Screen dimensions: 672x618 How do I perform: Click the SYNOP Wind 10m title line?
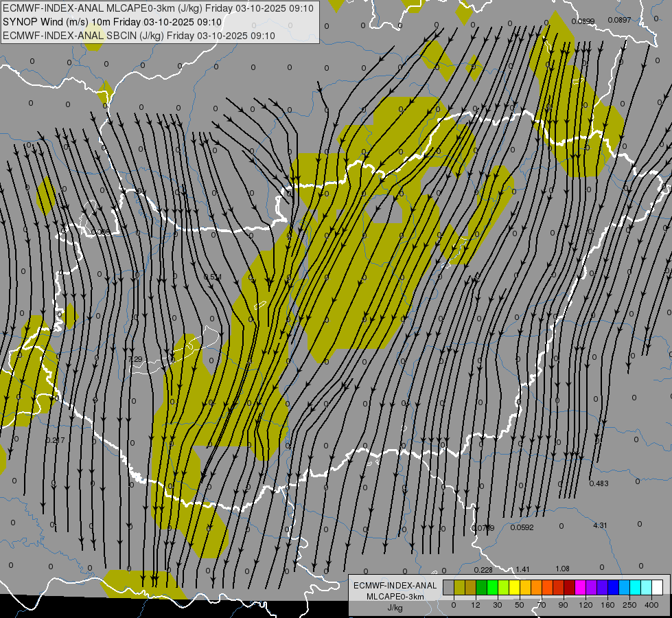click(113, 22)
